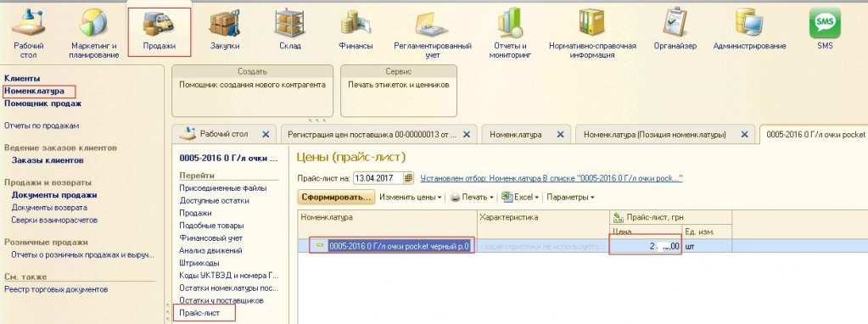Open Нормативно-справочная информация section
This screenshot has height=324, width=868.
tap(591, 23)
